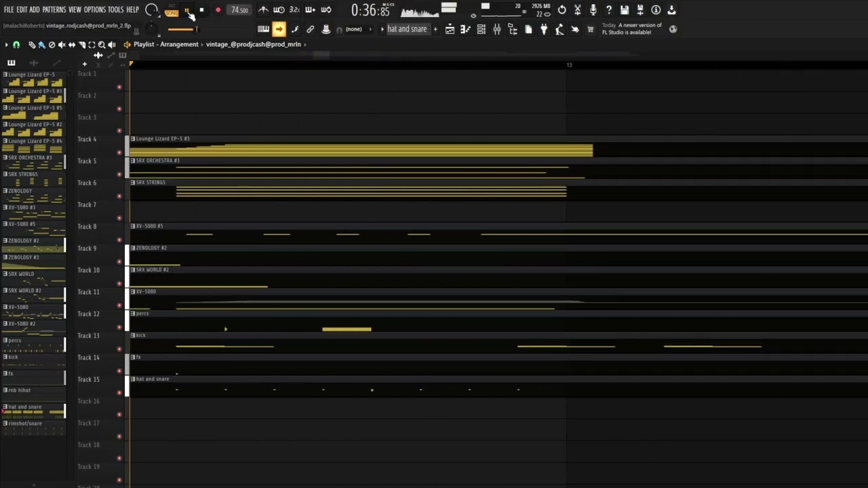Switch the PAT/SONG mode button

tap(172, 10)
